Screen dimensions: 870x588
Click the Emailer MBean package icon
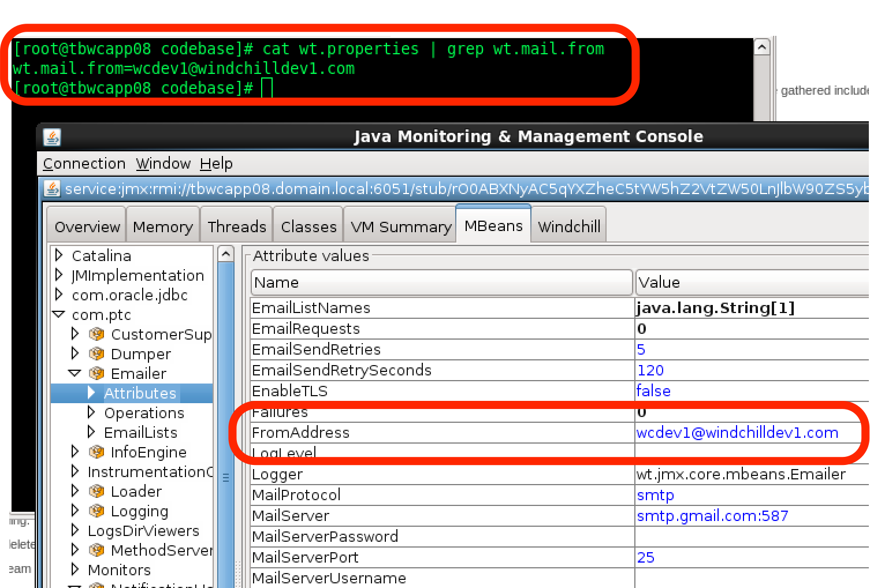[96, 374]
